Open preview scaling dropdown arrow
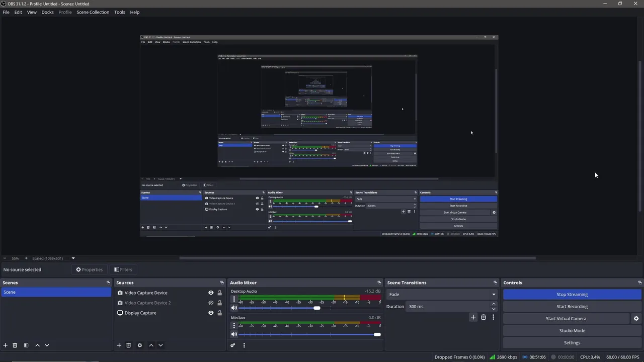 (73, 258)
